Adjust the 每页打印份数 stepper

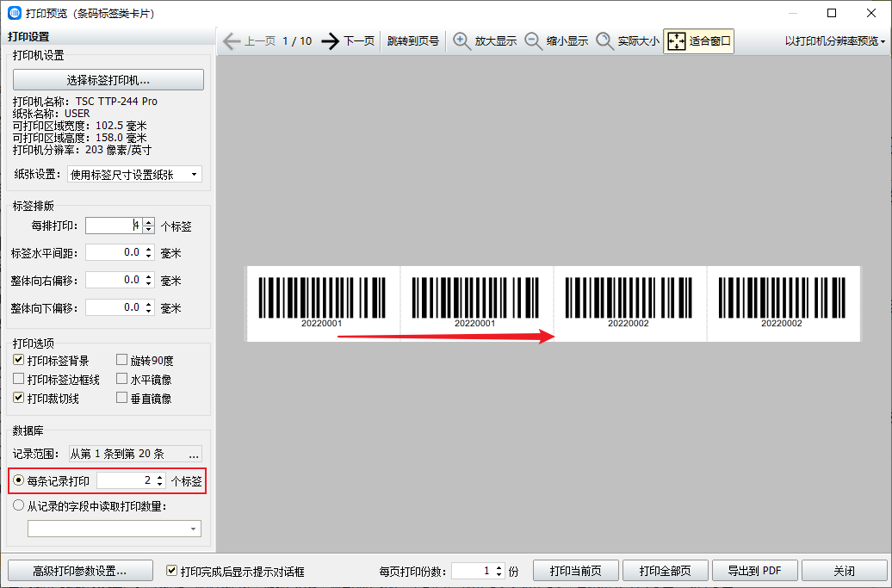click(499, 571)
